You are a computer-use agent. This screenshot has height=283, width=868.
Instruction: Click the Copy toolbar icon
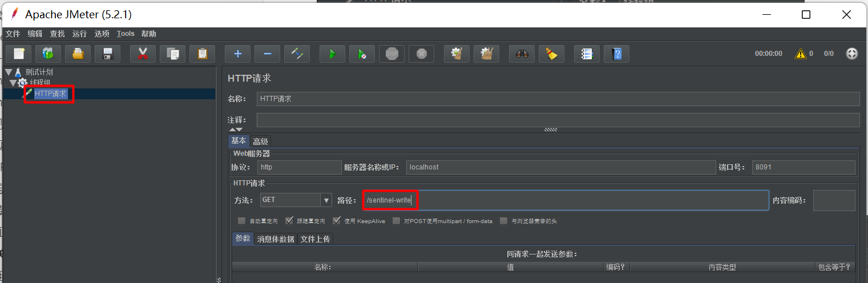click(172, 54)
